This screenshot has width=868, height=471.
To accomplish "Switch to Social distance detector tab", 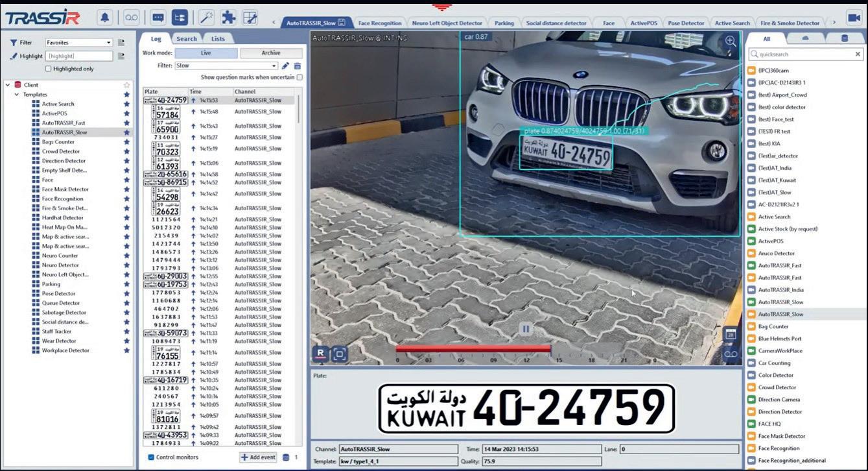I will pos(556,23).
